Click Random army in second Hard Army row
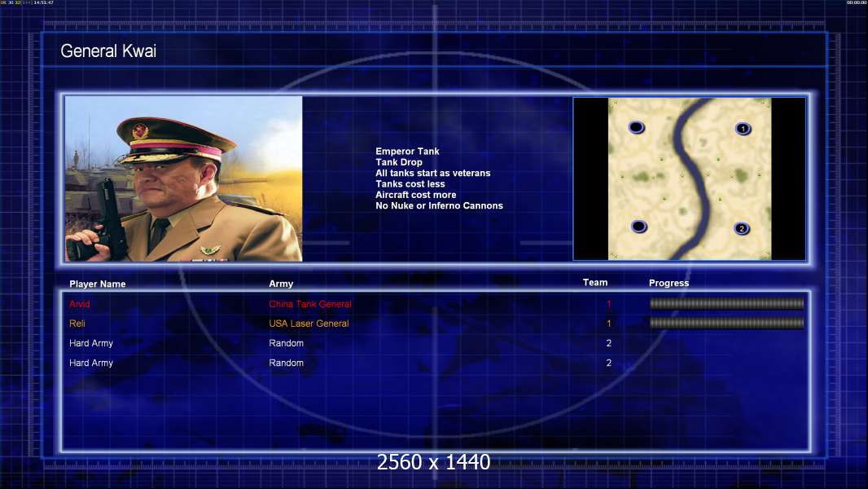The height and width of the screenshot is (489, 868). 286,363
